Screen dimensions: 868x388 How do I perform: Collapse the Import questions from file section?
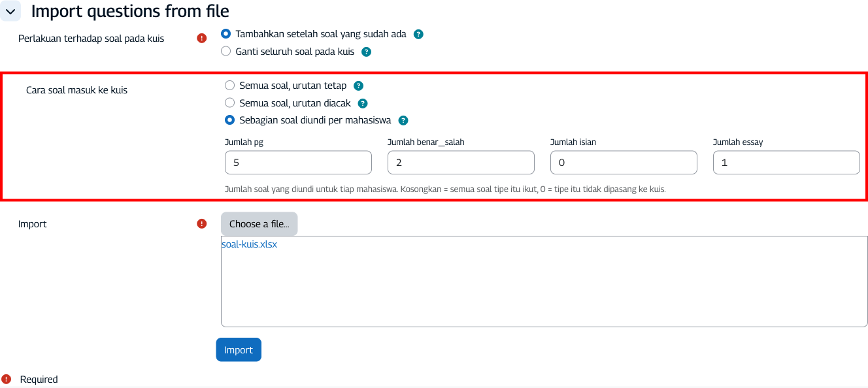click(10, 11)
